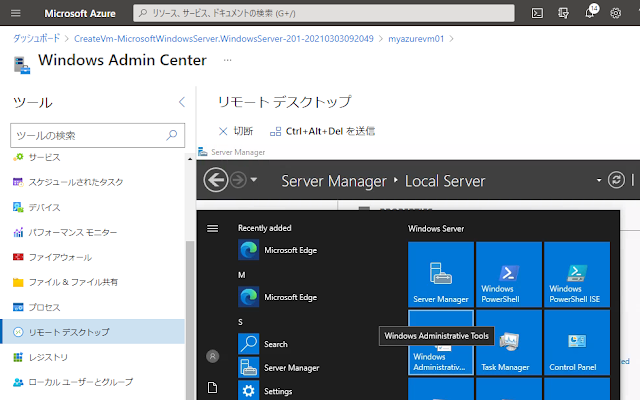This screenshot has width=640, height=400.
Task: Send Ctrl+Alt+Del to remote session
Action: pyautogui.click(x=322, y=131)
